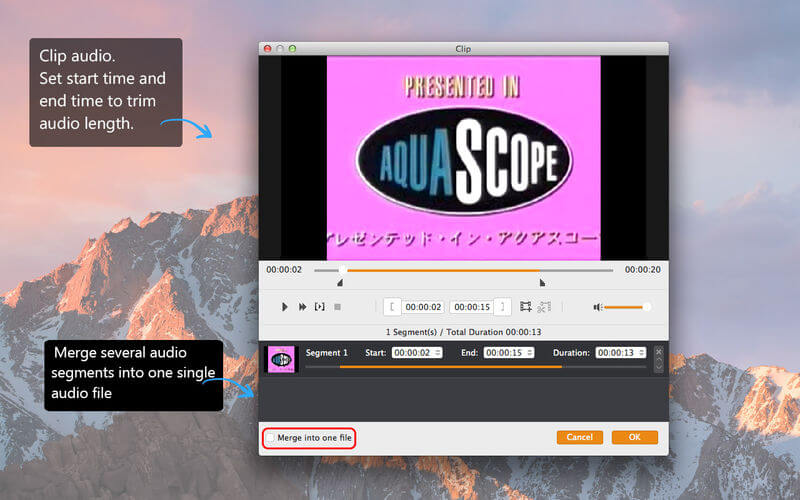The width and height of the screenshot is (800, 500).
Task: Click the Cancel button
Action: (580, 437)
